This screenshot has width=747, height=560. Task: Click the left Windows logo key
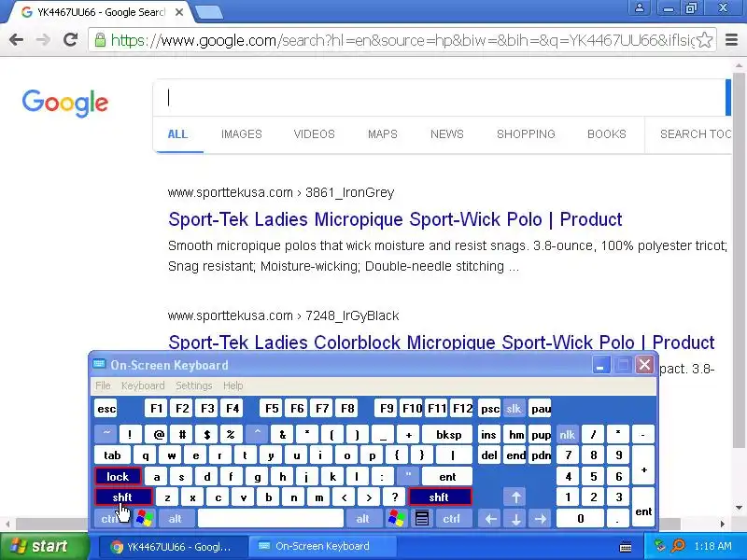pyautogui.click(x=144, y=518)
